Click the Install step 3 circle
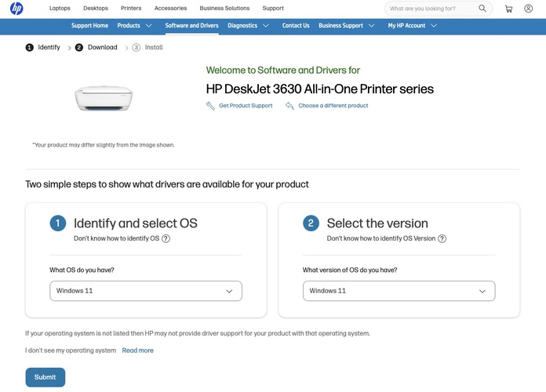This screenshot has height=392, width=546. [136, 47]
